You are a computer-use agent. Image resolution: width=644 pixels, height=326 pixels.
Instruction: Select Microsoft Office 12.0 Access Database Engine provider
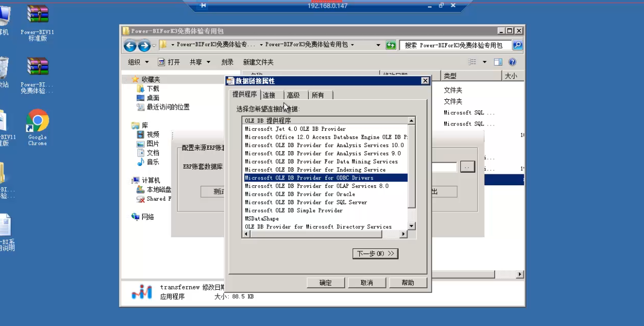point(326,137)
